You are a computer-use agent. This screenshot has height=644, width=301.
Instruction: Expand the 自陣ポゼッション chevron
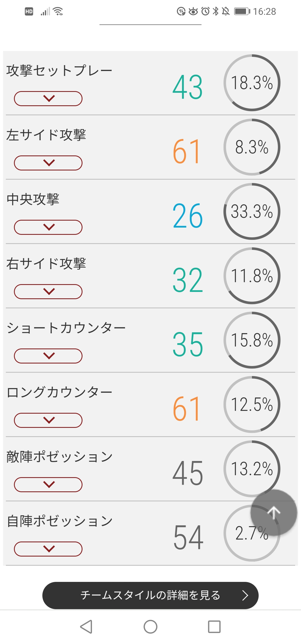click(x=48, y=549)
